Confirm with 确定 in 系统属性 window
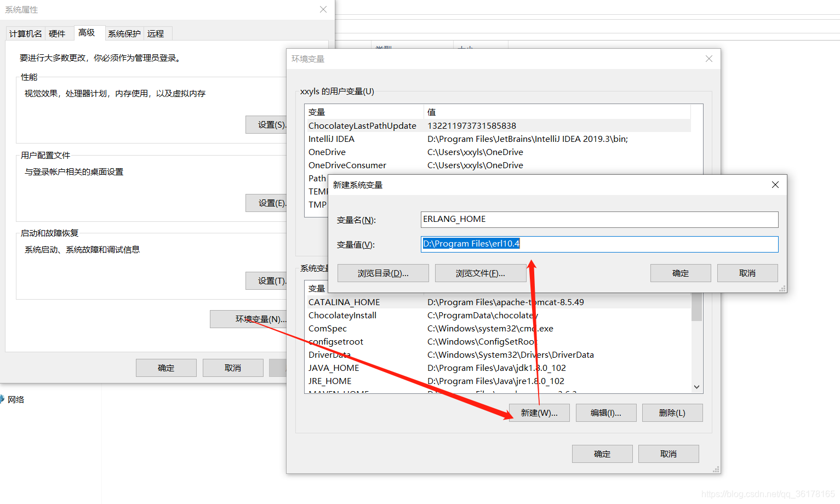This screenshot has width=840, height=504. tap(166, 368)
